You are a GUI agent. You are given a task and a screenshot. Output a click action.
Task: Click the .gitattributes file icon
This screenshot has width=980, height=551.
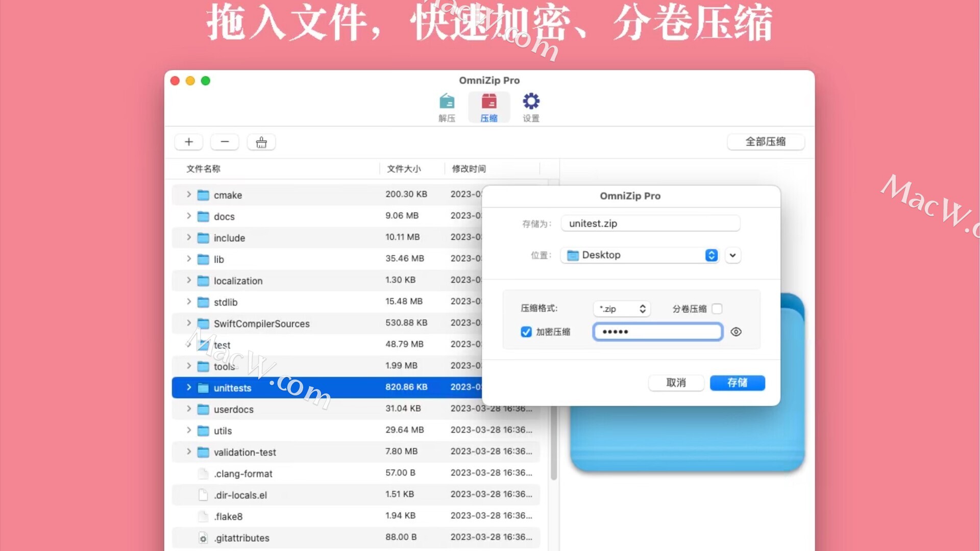click(203, 538)
